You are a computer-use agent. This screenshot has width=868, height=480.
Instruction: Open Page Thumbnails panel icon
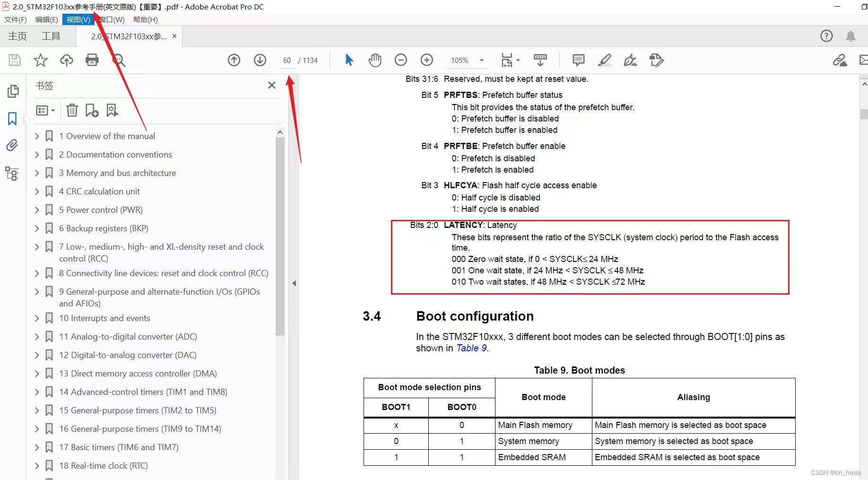coord(13,91)
